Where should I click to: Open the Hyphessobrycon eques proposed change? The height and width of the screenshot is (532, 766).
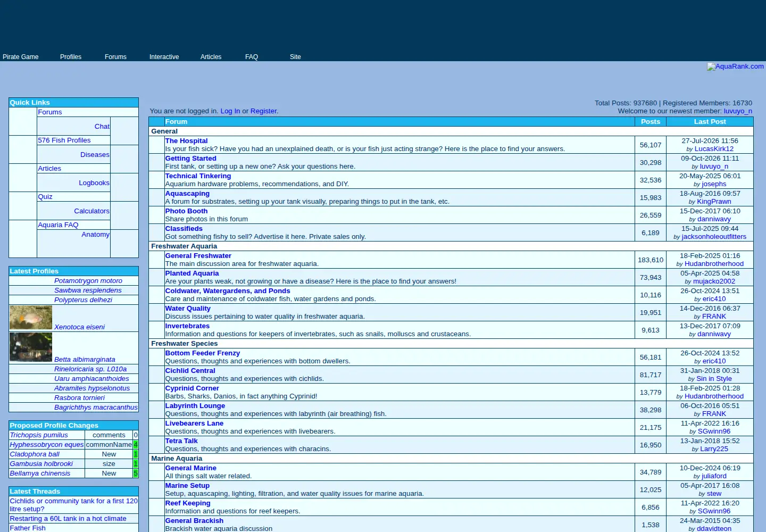47,445
